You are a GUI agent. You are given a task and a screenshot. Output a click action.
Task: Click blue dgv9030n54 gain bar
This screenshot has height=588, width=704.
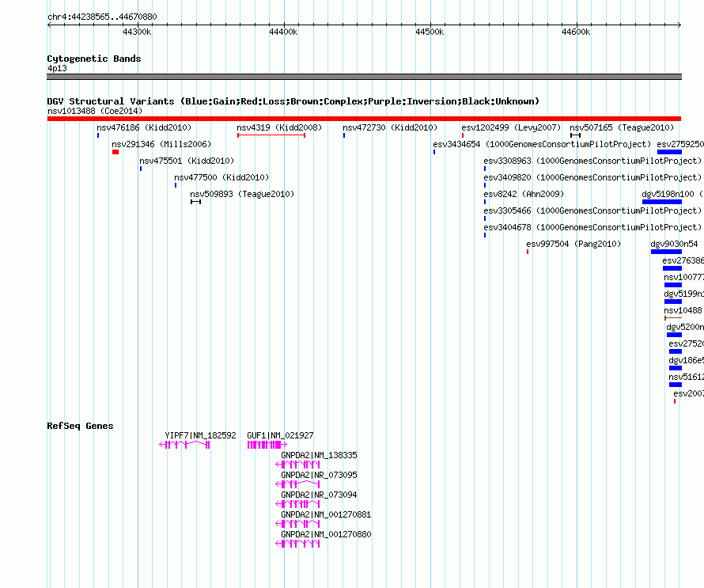[666, 252]
